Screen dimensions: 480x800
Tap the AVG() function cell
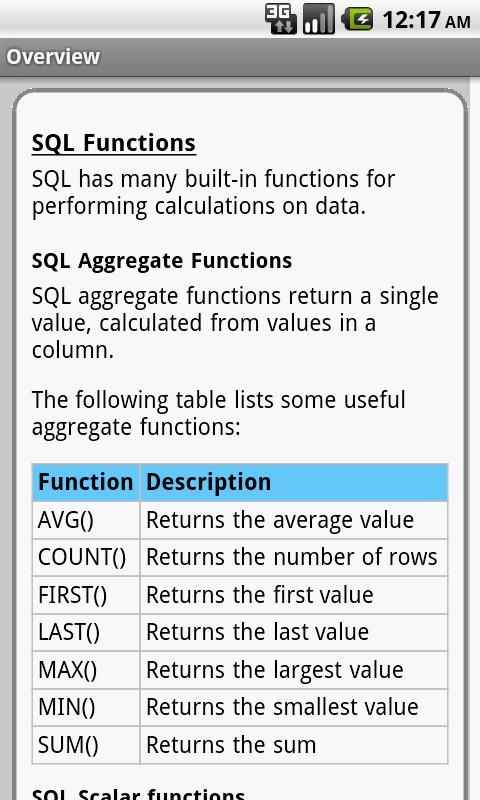[x=86, y=520]
